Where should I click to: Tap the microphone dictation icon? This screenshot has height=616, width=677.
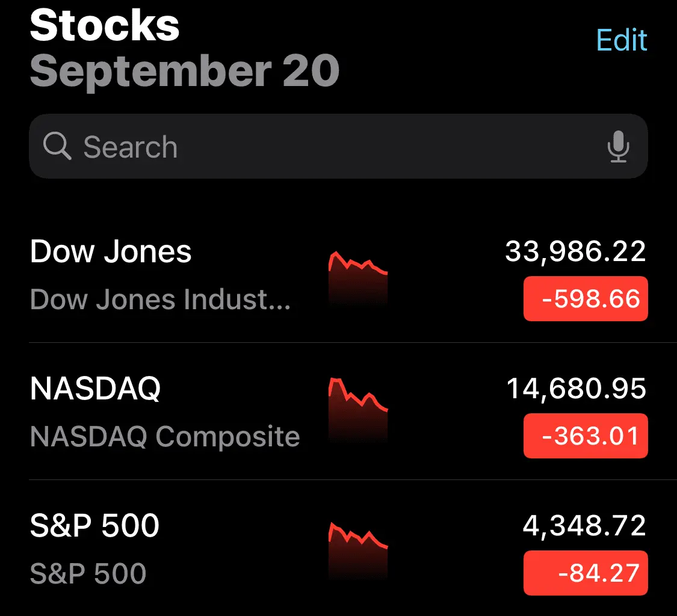tap(618, 147)
